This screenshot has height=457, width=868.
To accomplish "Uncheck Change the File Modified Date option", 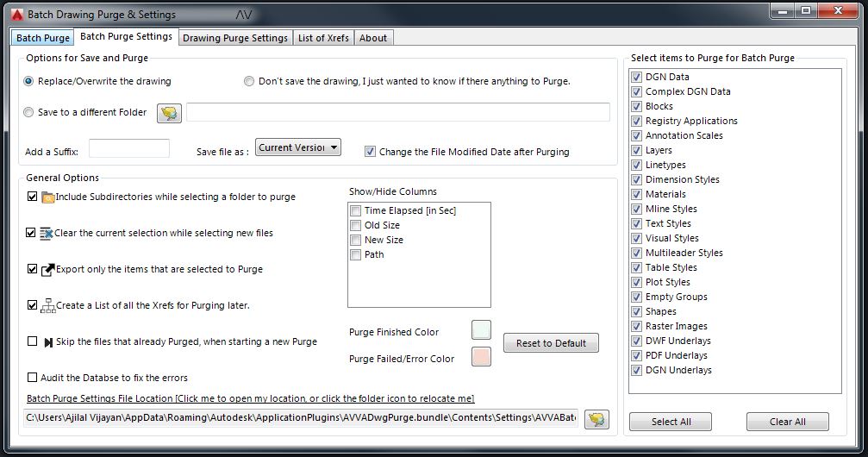I will tap(371, 151).
